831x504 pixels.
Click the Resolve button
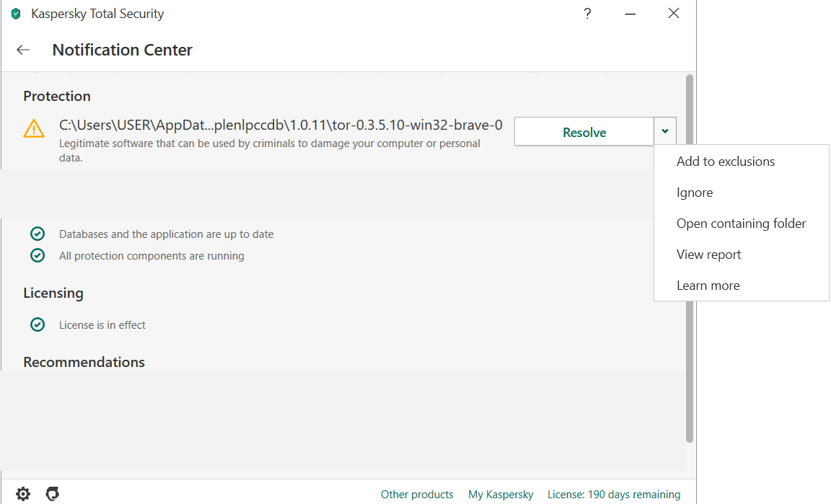tap(584, 131)
